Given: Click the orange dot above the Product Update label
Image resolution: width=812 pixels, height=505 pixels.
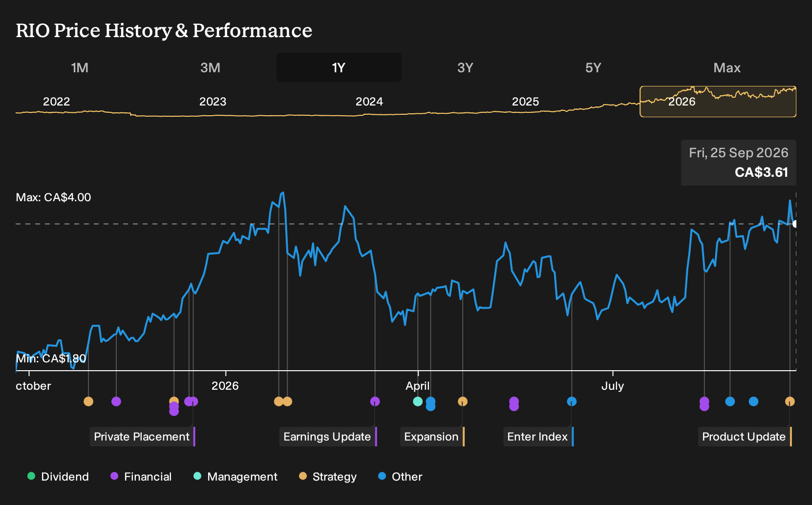Looking at the screenshot, I should [790, 401].
